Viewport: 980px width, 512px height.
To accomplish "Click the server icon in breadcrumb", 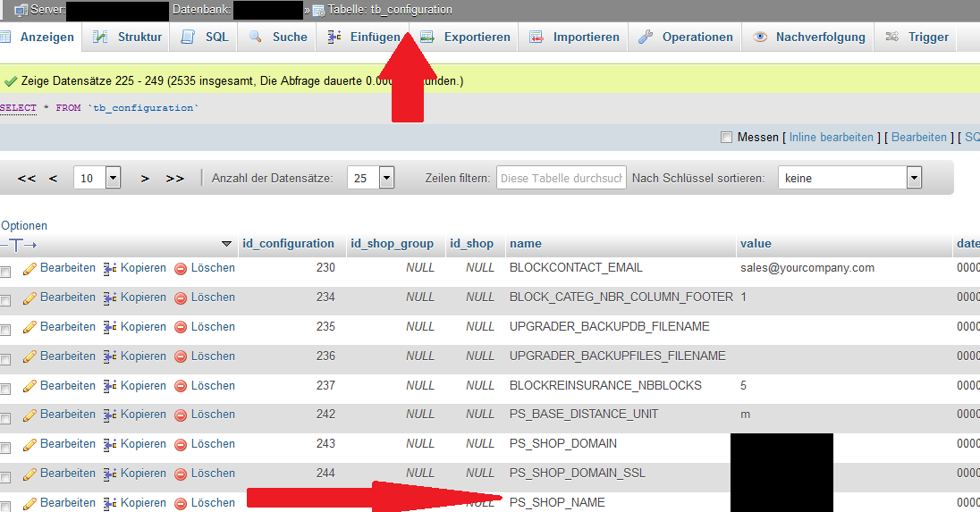I will pos(21,10).
